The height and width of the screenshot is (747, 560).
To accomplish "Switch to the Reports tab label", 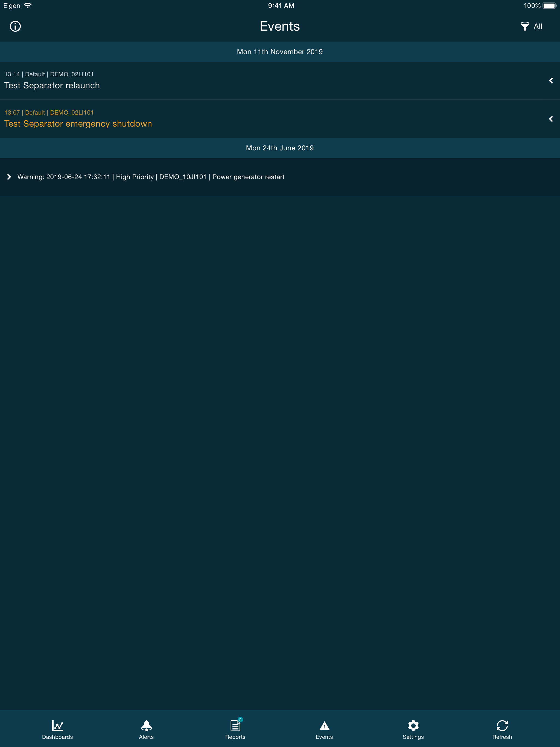I will [235, 737].
